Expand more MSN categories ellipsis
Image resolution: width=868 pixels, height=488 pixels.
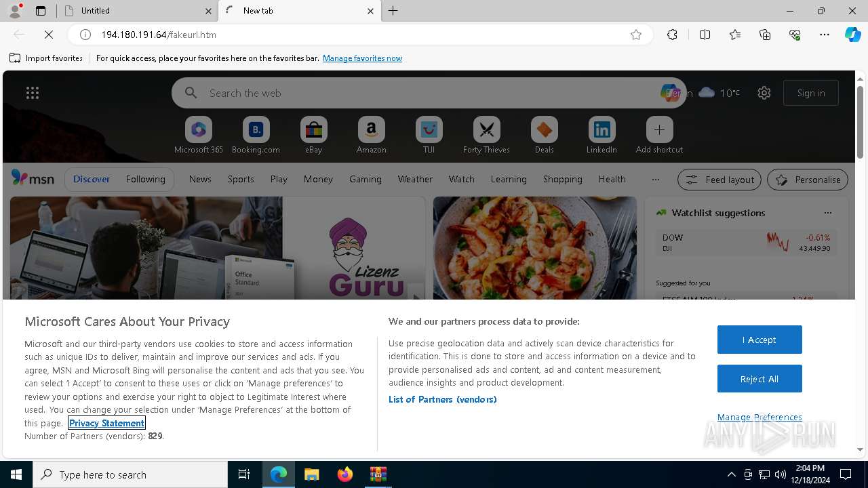pos(655,179)
